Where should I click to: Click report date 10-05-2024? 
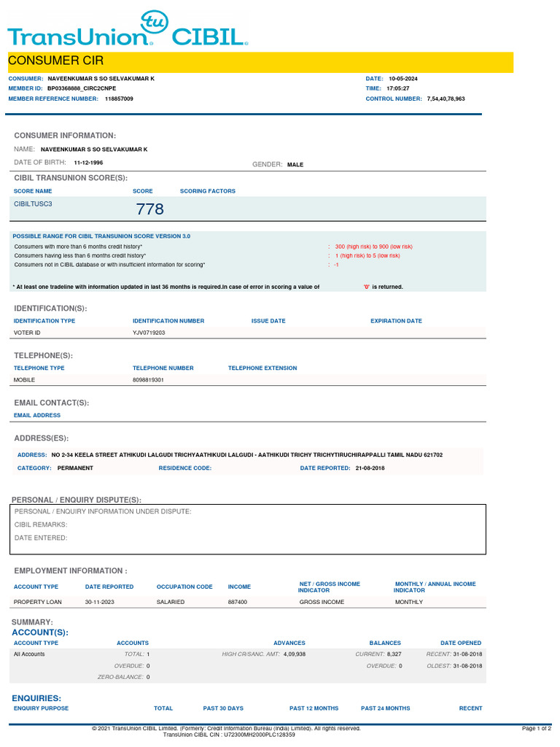click(402, 79)
